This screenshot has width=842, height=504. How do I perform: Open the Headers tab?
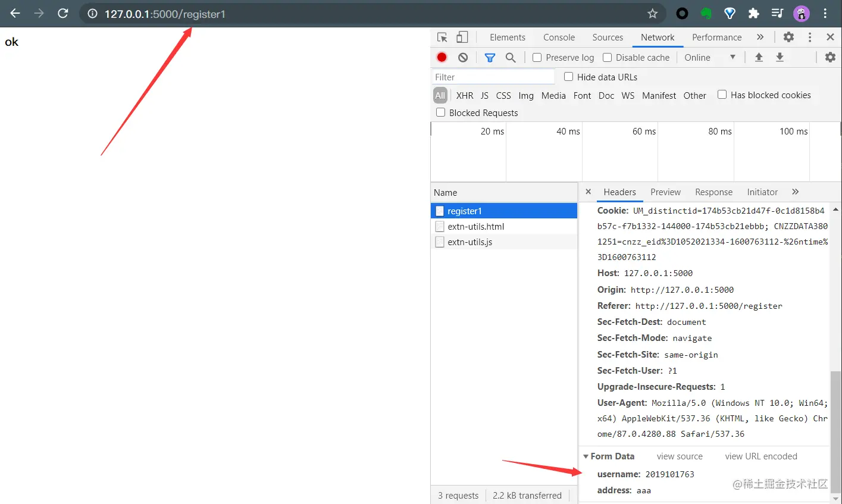point(619,192)
